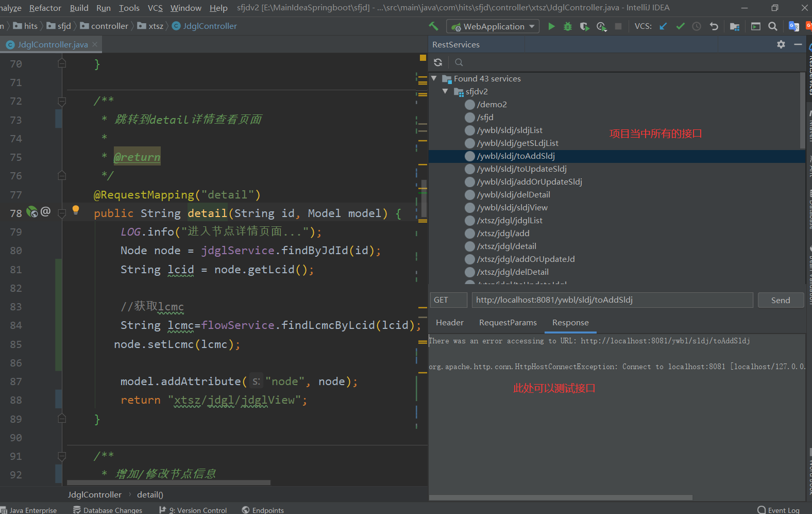812x514 pixels.
Task: Open the Window menu
Action: point(186,8)
